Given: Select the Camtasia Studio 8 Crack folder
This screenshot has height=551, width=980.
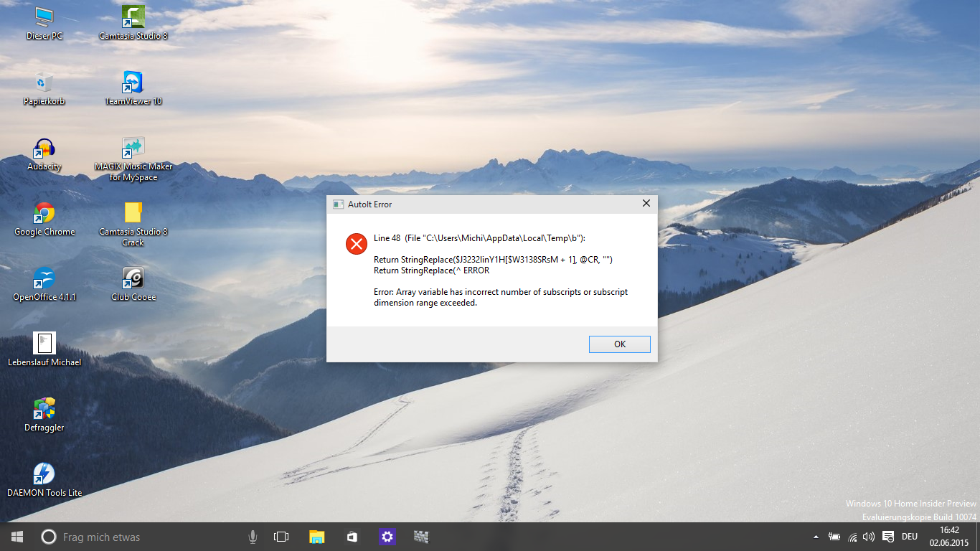Looking at the screenshot, I should click(133, 224).
